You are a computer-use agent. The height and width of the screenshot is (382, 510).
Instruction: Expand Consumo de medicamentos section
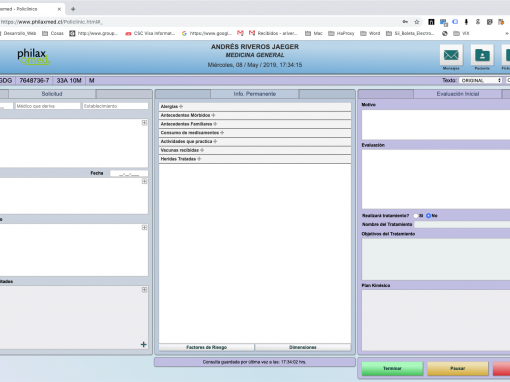tap(222, 133)
